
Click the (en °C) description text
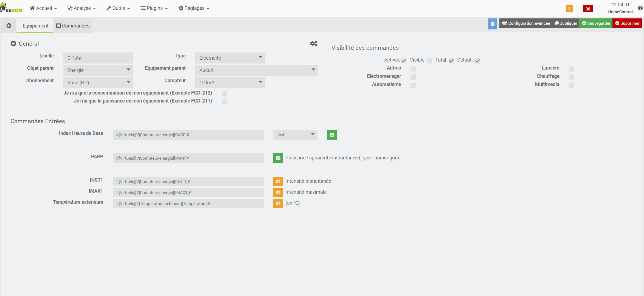293,203
